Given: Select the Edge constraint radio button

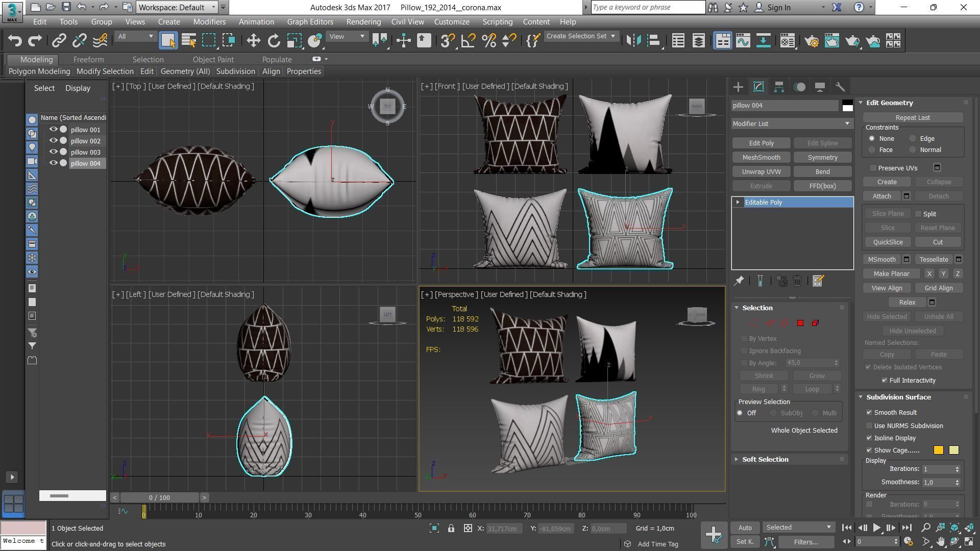Looking at the screenshot, I should (x=913, y=138).
